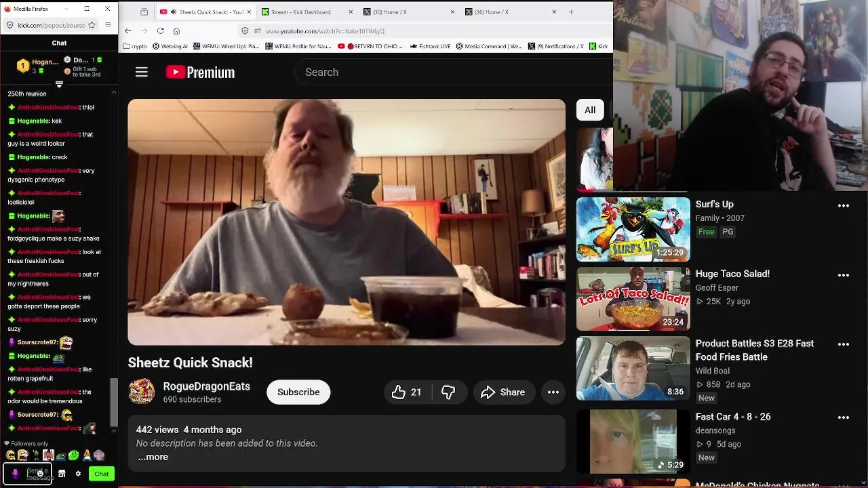This screenshot has width=868, height=488.
Task: Open Firefox menu in Kick chat window
Action: point(108,25)
